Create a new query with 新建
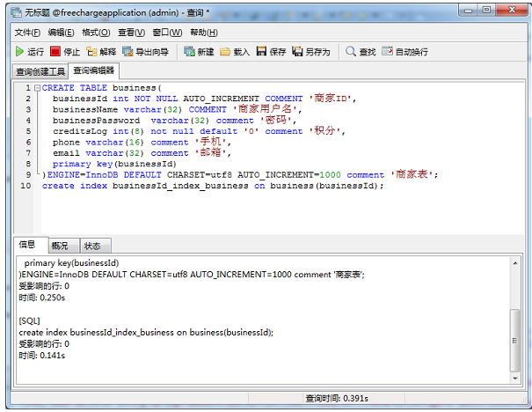Screen dimensions: 532x412 [189, 52]
